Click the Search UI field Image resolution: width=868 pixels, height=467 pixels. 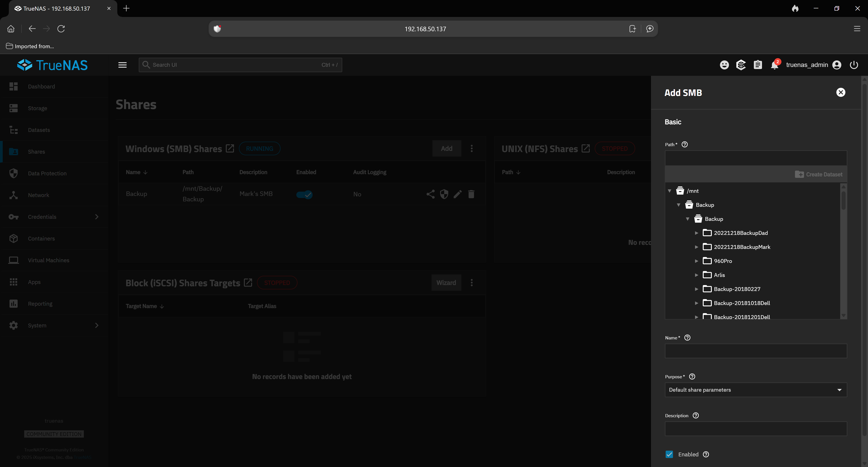point(240,65)
